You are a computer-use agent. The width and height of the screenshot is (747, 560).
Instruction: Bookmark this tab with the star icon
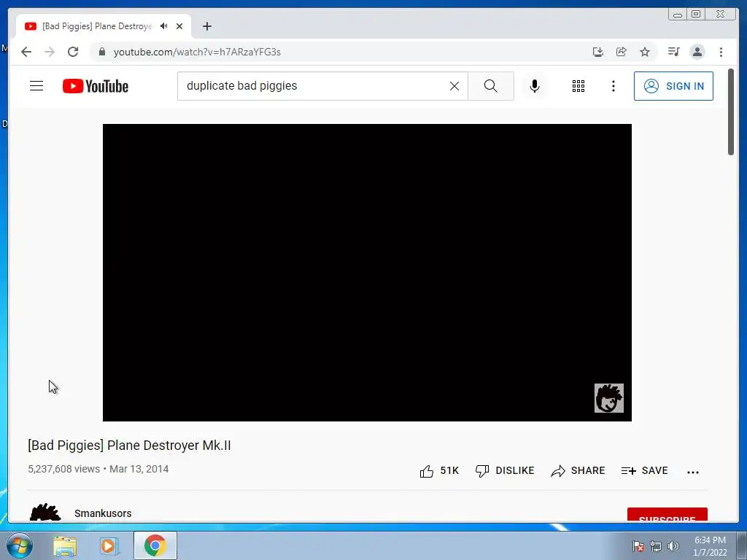coord(645,52)
